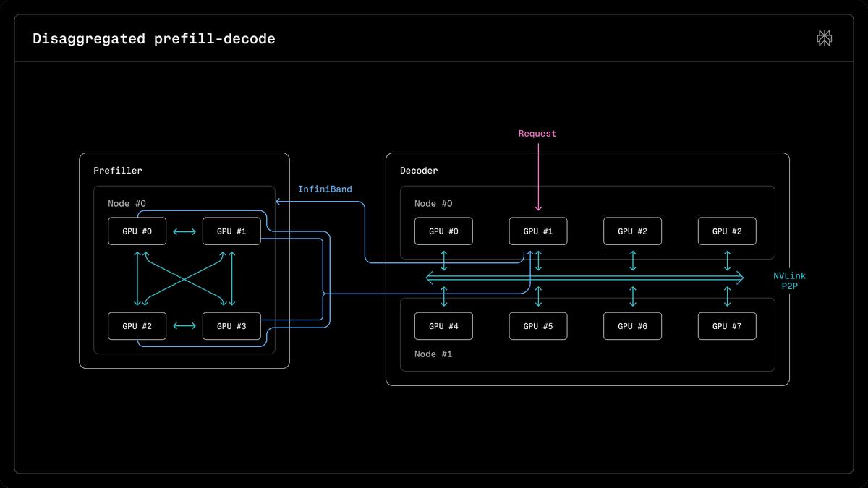Screen dimensions: 868x488
Task: Click the logo icon in the top-right corner
Action: pos(824,38)
